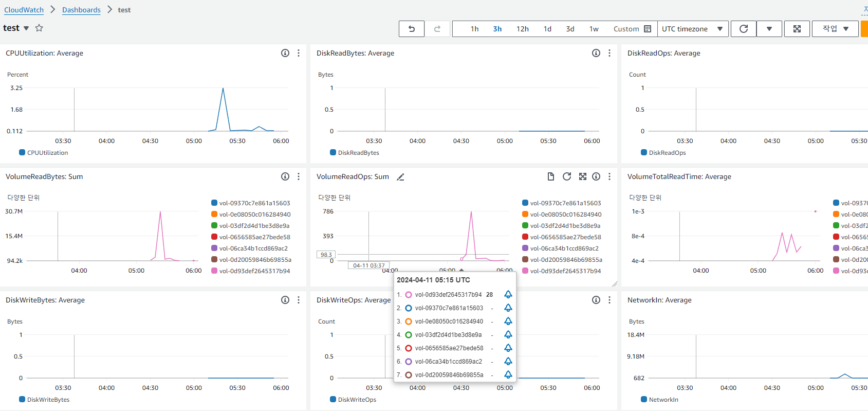Toggle the vol-09370c7e861a15603 legend in VolumeReadBytes
This screenshot has width=868, height=411.
(250, 203)
